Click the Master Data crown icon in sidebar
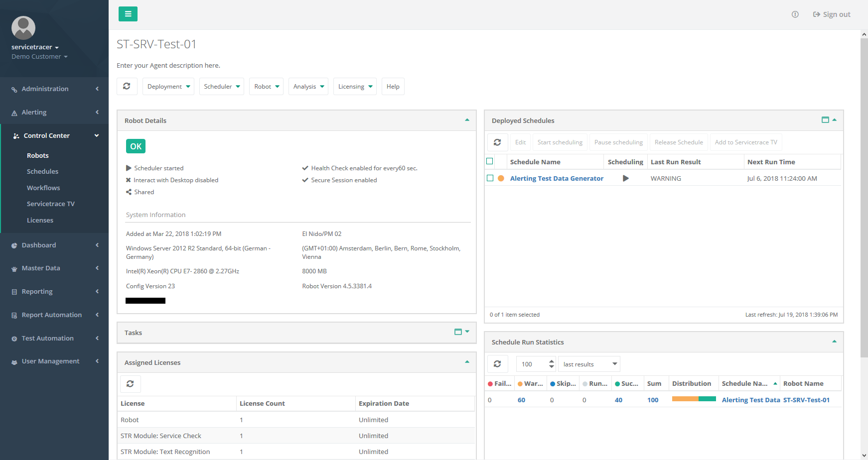This screenshot has height=460, width=868. 14,269
